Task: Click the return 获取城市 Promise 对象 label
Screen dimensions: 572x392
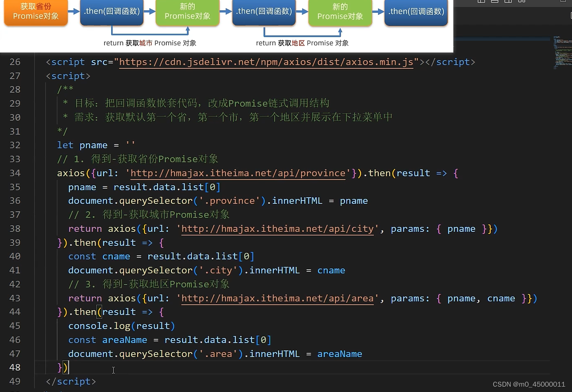Action: pos(150,43)
